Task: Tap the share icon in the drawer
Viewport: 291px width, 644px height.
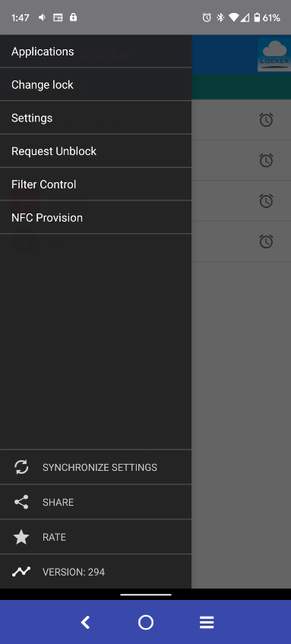Action: 21,502
